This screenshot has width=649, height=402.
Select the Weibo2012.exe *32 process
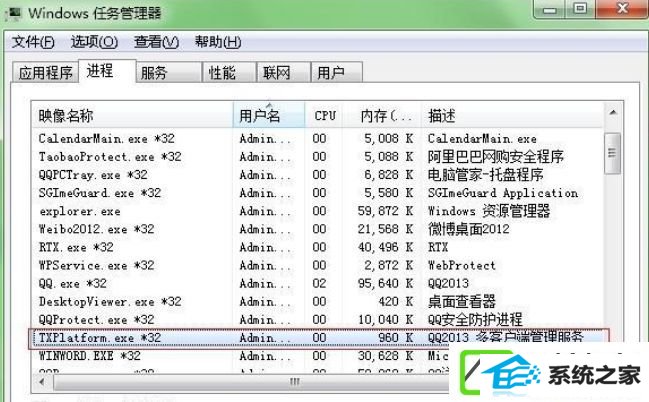point(318,229)
